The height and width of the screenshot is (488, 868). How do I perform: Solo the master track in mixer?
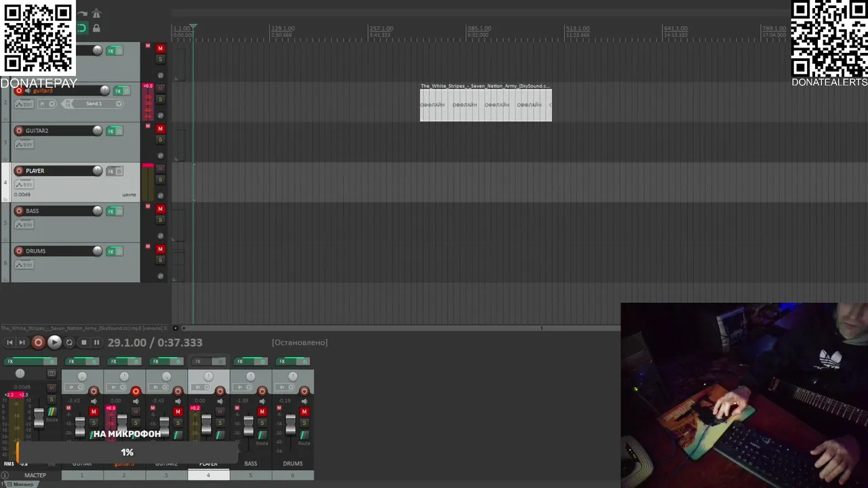(x=52, y=399)
